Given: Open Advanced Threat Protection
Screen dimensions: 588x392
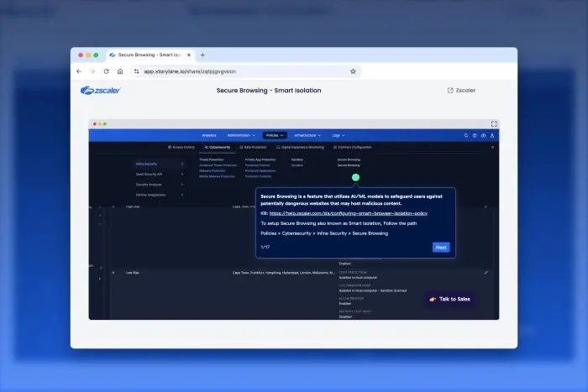Looking at the screenshot, I should tap(218, 165).
